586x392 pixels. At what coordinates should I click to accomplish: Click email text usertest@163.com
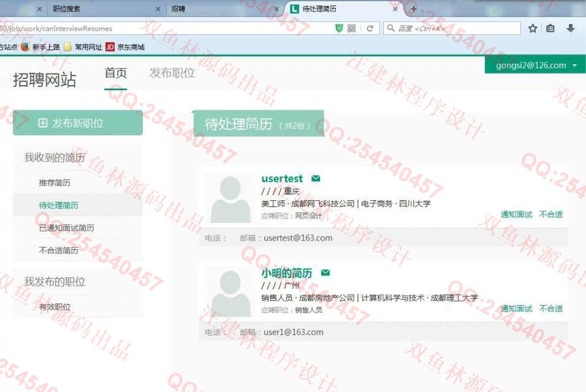(x=298, y=238)
